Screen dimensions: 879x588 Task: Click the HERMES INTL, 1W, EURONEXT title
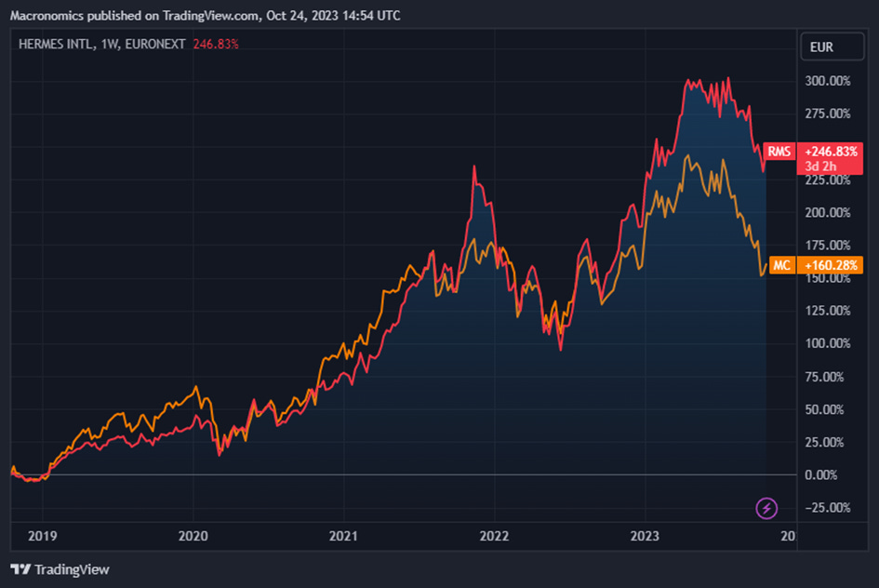102,45
